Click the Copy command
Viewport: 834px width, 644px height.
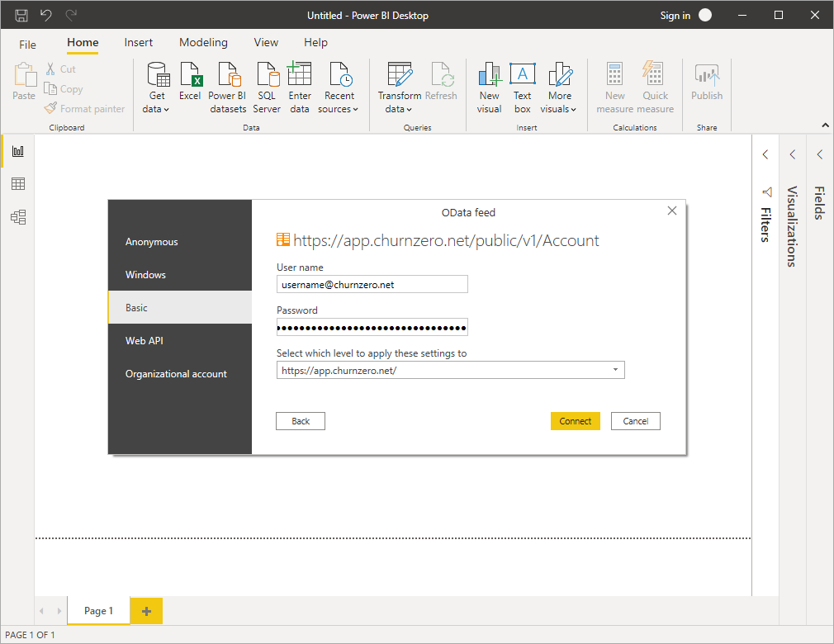(x=64, y=89)
